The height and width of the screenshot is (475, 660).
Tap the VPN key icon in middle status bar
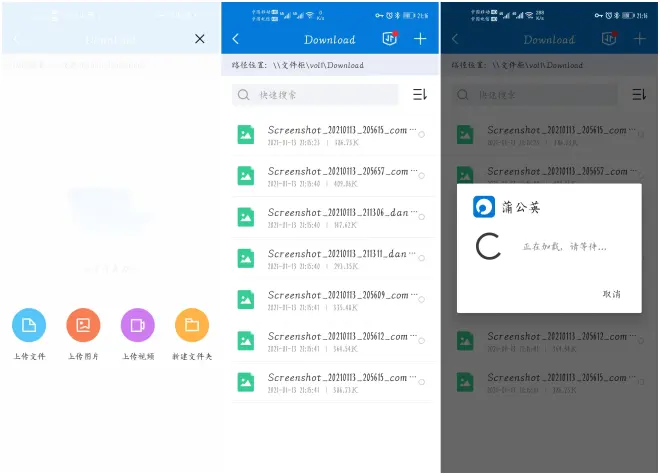[379, 16]
